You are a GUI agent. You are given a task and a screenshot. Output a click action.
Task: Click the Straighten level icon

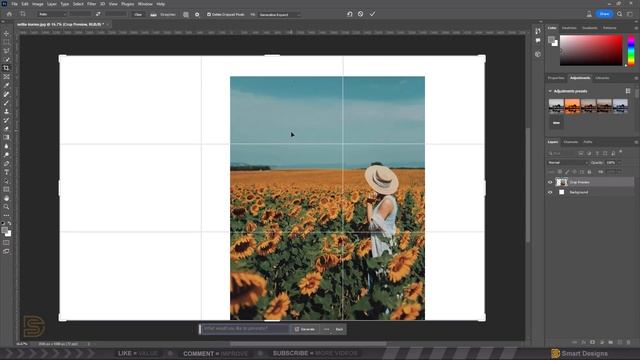153,14
